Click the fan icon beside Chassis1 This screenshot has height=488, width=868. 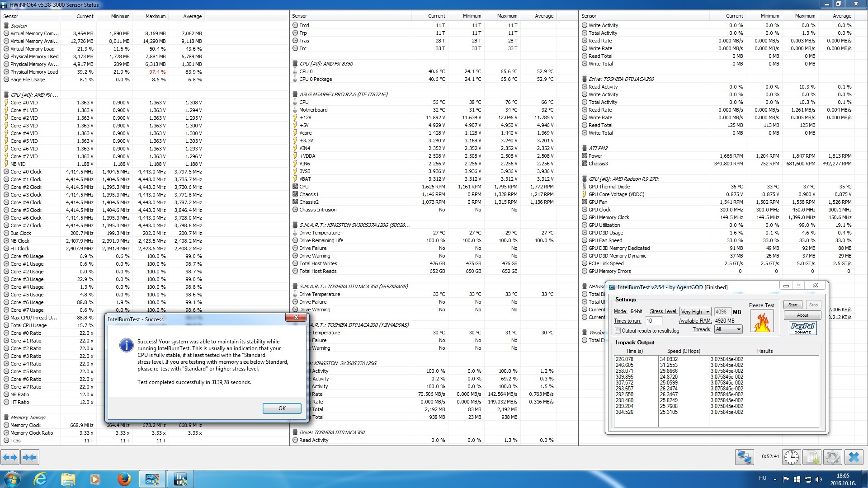(295, 194)
